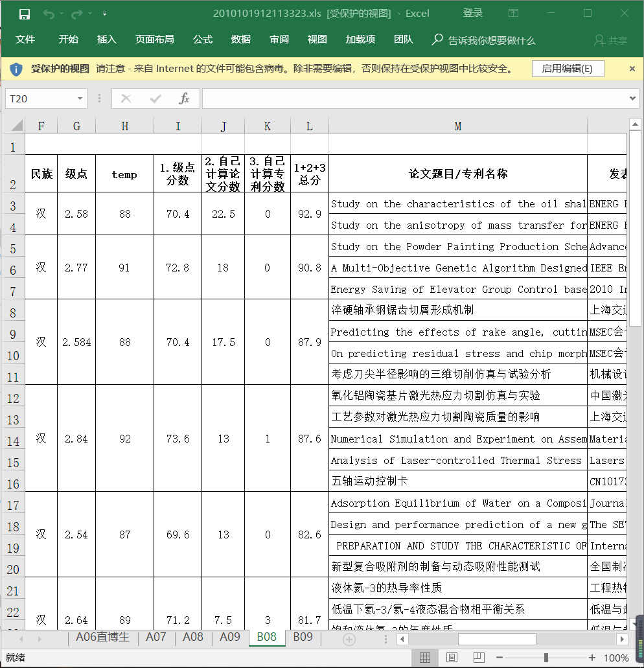
Task: Click the vertical scrollbar up arrow
Action: (x=635, y=124)
